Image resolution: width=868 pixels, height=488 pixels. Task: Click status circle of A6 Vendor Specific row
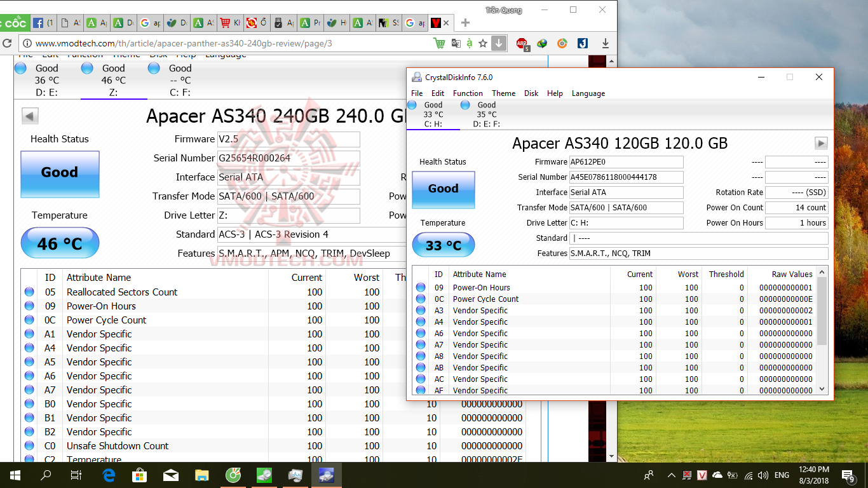pos(420,334)
